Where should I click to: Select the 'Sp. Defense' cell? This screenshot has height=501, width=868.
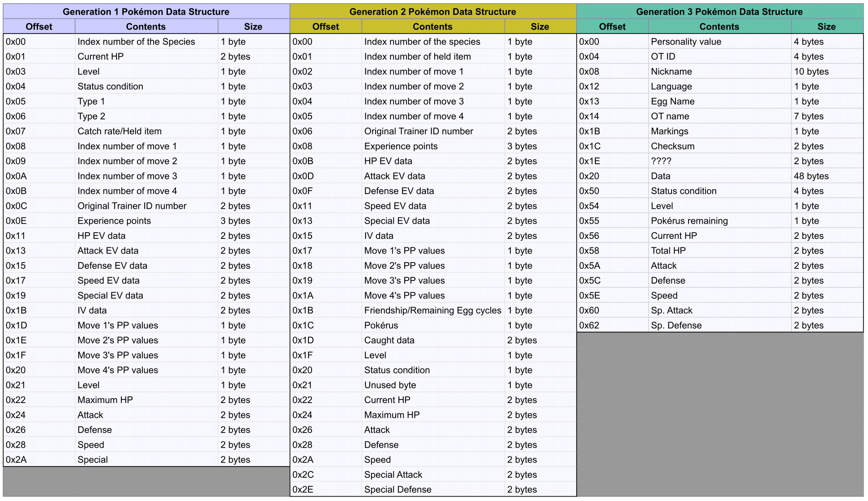[x=720, y=325]
